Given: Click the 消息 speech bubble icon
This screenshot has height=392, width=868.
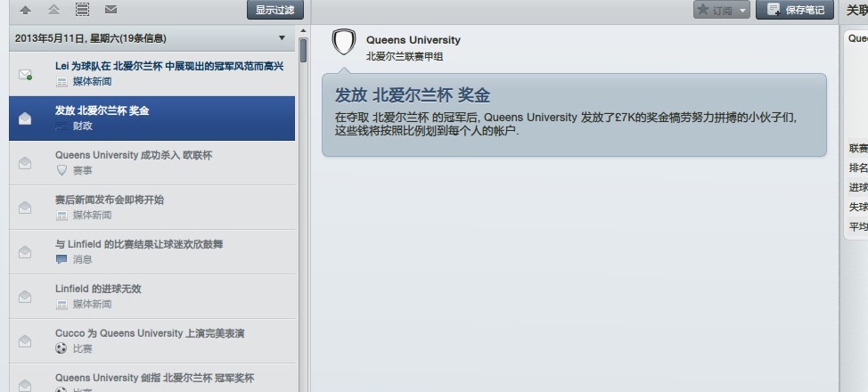Looking at the screenshot, I should click(x=61, y=259).
